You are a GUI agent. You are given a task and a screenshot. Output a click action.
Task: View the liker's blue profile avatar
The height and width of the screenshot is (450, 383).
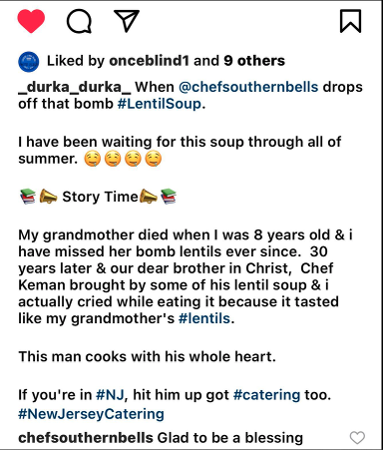pyautogui.click(x=28, y=62)
